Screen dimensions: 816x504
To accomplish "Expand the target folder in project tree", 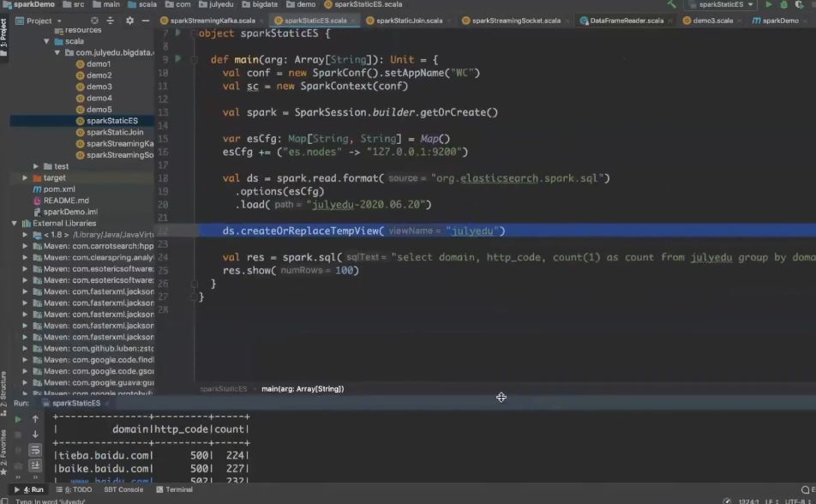I will 25,177.
